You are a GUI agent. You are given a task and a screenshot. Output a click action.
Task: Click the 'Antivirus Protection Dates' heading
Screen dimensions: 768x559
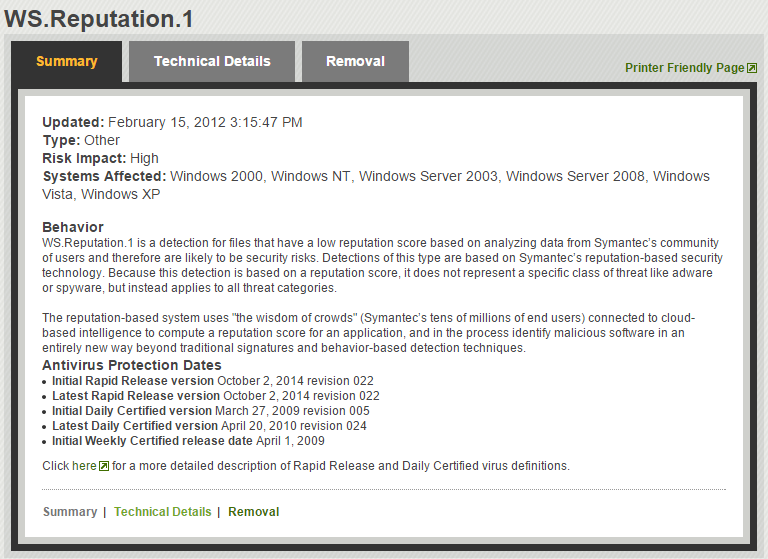pyautogui.click(x=132, y=365)
